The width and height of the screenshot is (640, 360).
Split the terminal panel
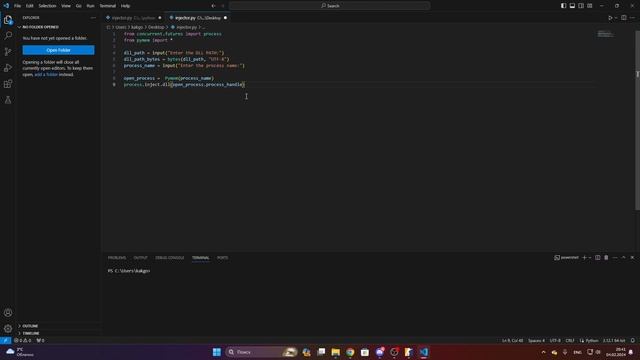[x=598, y=258]
